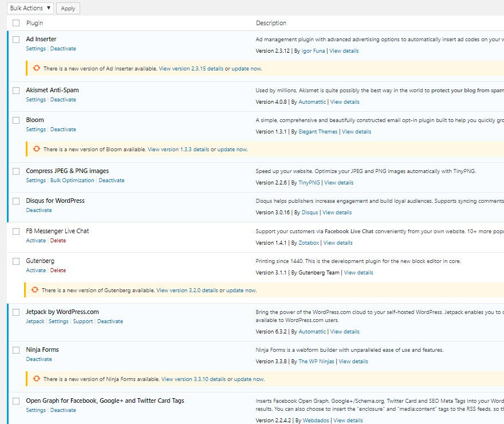Deactivate the Ad Inserter plugin
Viewport: 504px width, 424px height.
coord(63,49)
